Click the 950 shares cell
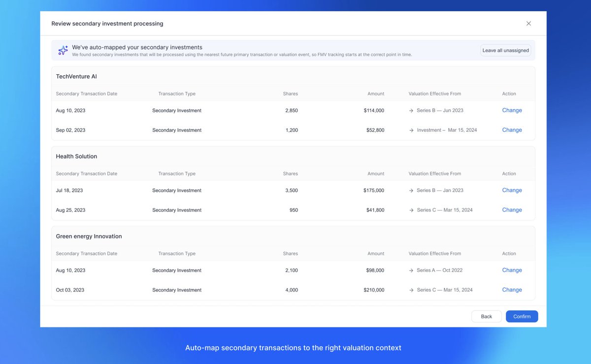 point(294,210)
